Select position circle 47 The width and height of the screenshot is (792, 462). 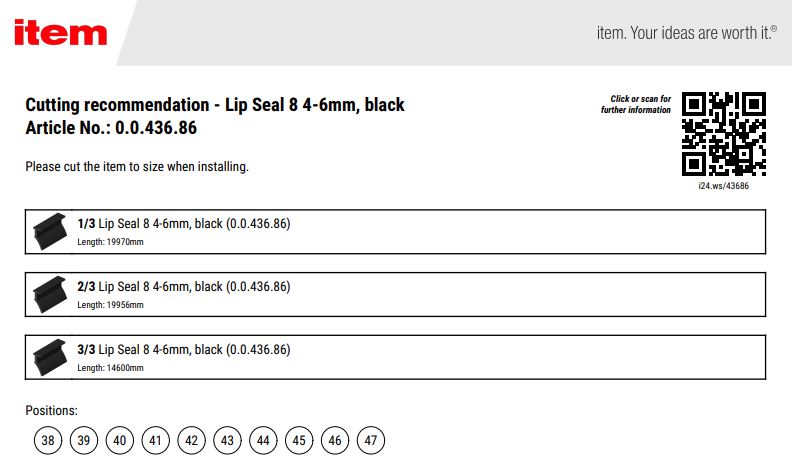coord(371,440)
